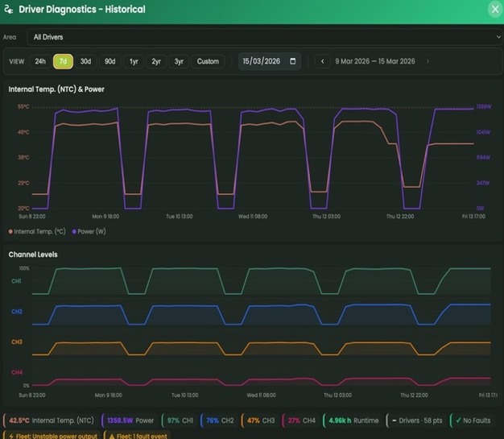Open the calendar picker in date field
Image resolution: width=504 pixels, height=439 pixels.
point(292,61)
